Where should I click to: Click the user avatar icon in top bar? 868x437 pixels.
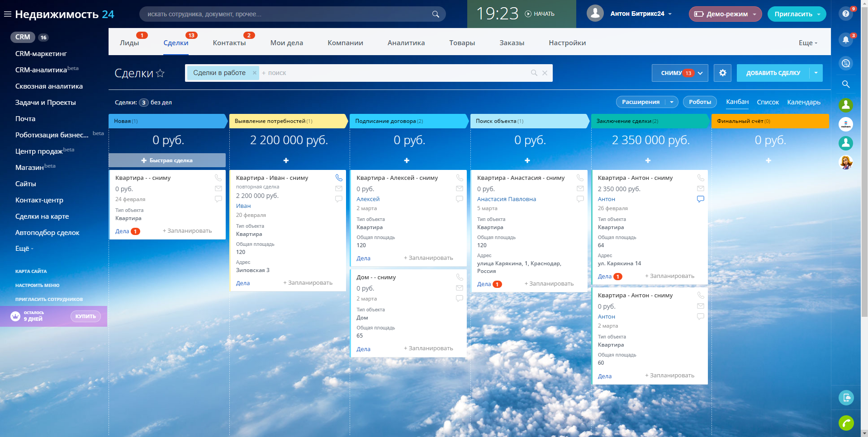595,14
